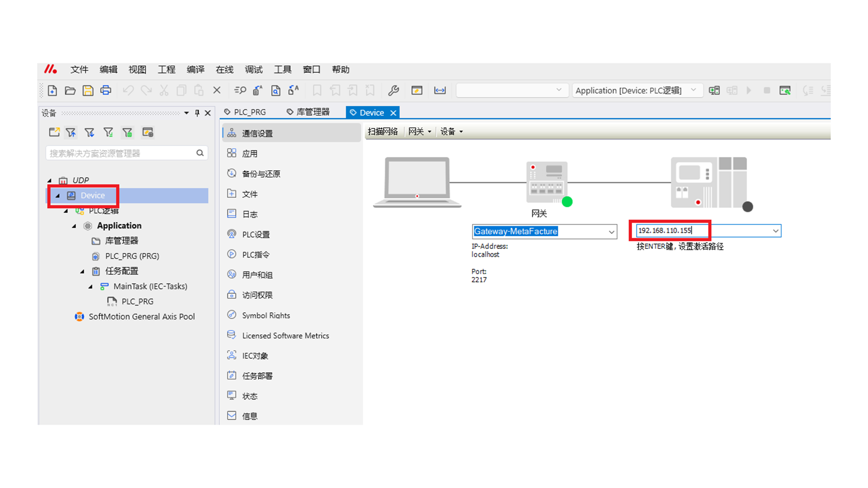Image resolution: width=868 pixels, height=488 pixels.
Task: Open the Gateway-MetaFacture dropdown
Action: (x=611, y=232)
